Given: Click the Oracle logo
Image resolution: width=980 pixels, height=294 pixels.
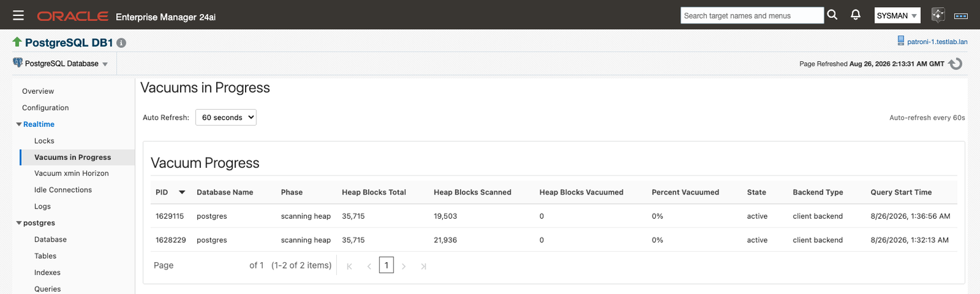Looking at the screenshot, I should coord(73,15).
